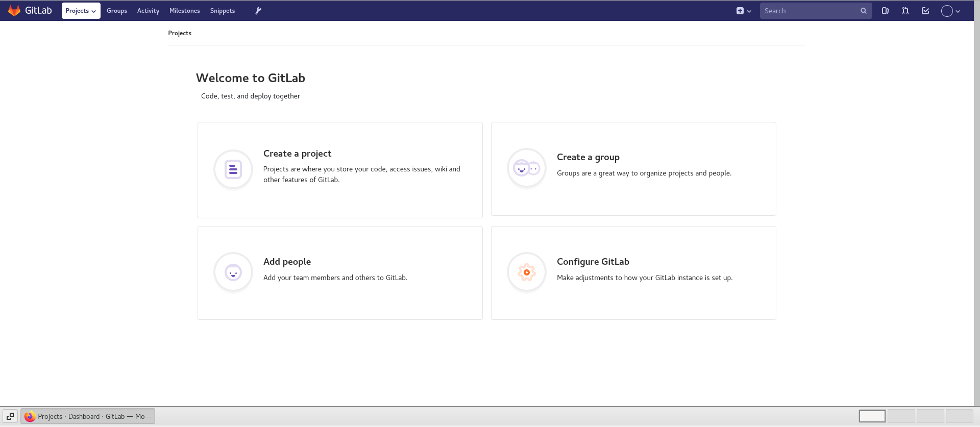Click the Projects breadcrumb

coord(180,33)
